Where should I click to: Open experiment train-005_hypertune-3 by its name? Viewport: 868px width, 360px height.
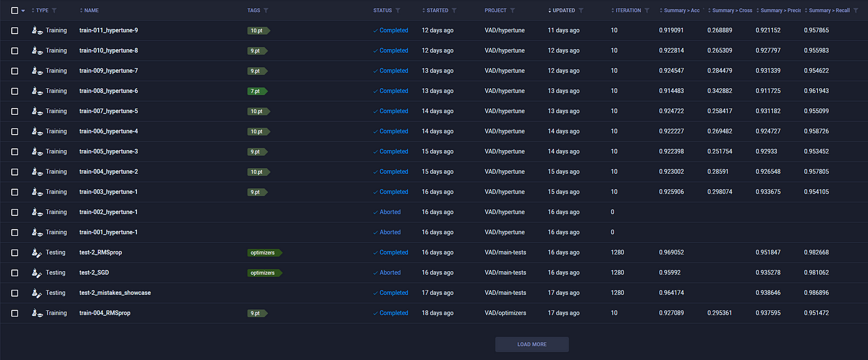(108, 151)
